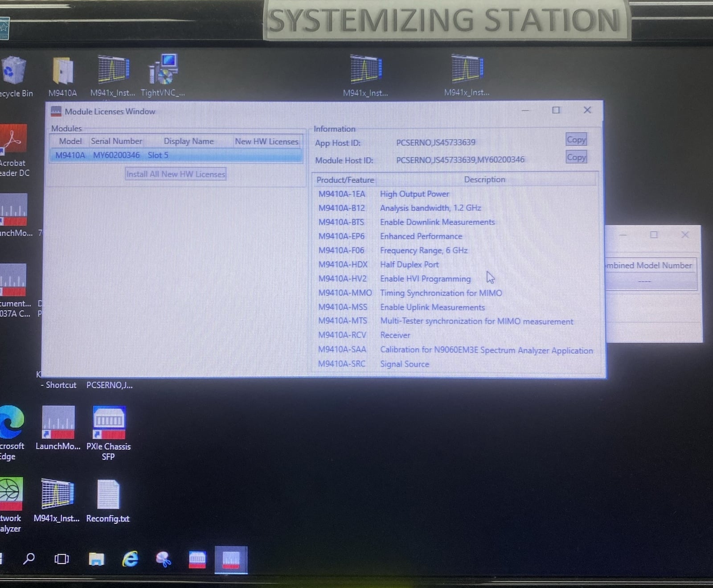Open Task View from the taskbar
Screen dimensions: 713x588
(x=61, y=559)
